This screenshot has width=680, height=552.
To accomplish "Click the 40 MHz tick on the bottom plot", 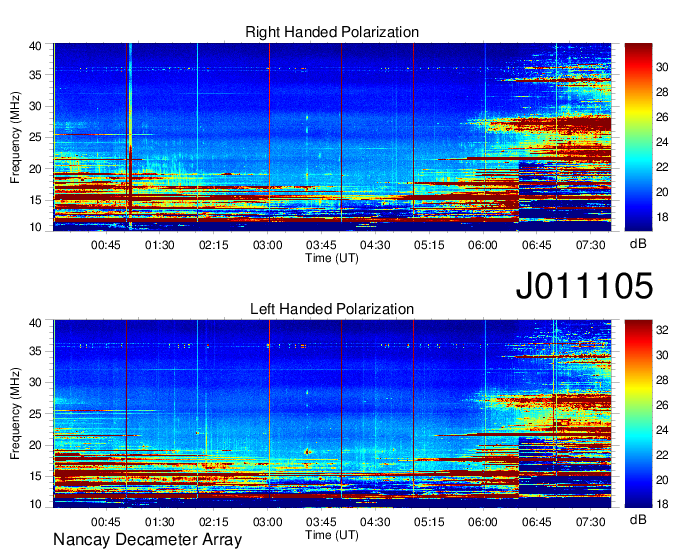I will pos(35,323).
